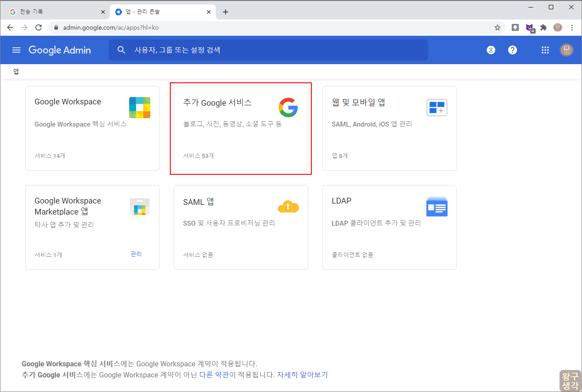Image resolution: width=582 pixels, height=392 pixels.
Task: Go forward in browser history
Action: tap(24, 27)
